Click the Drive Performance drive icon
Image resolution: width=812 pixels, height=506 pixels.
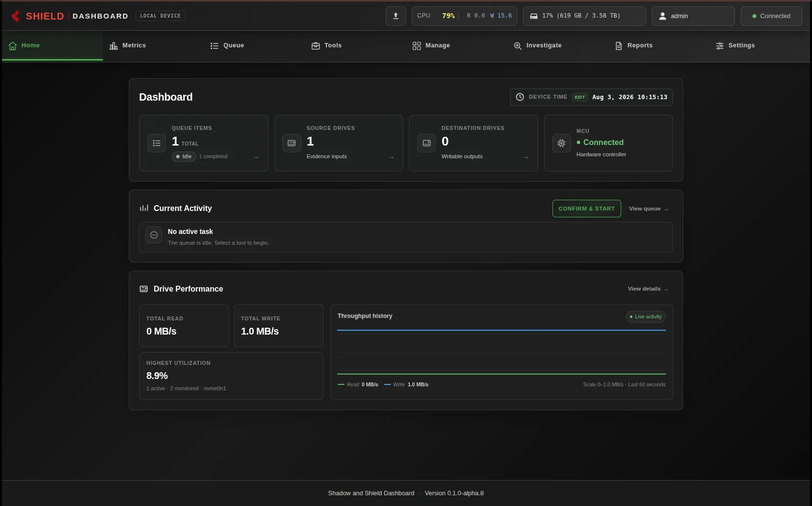pos(144,289)
